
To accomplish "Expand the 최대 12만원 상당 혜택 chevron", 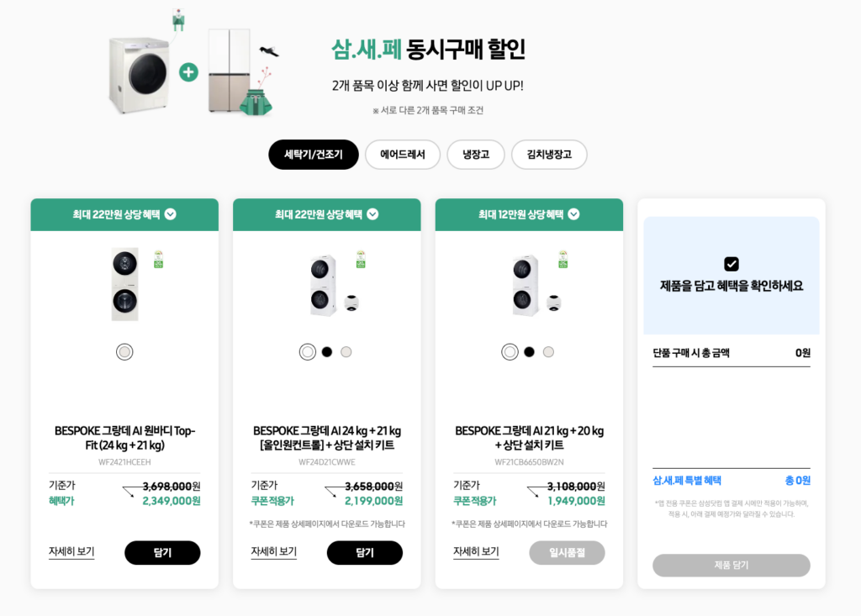I will click(573, 214).
